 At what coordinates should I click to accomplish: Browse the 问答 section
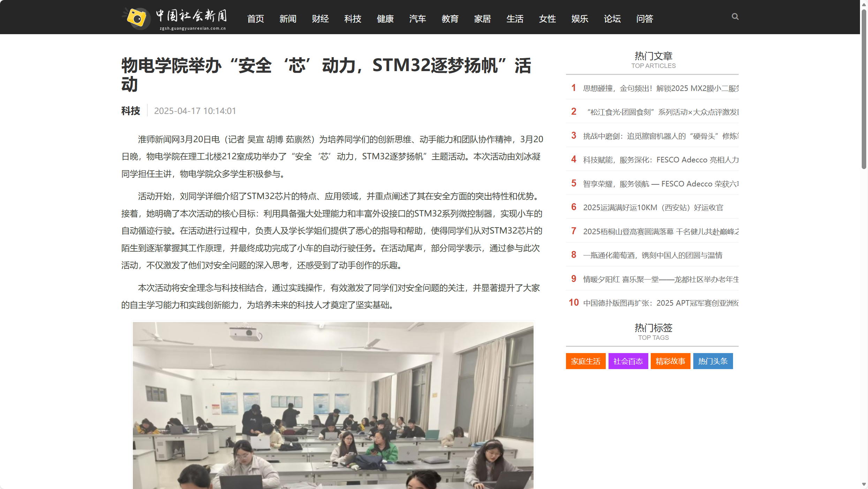[x=644, y=19]
